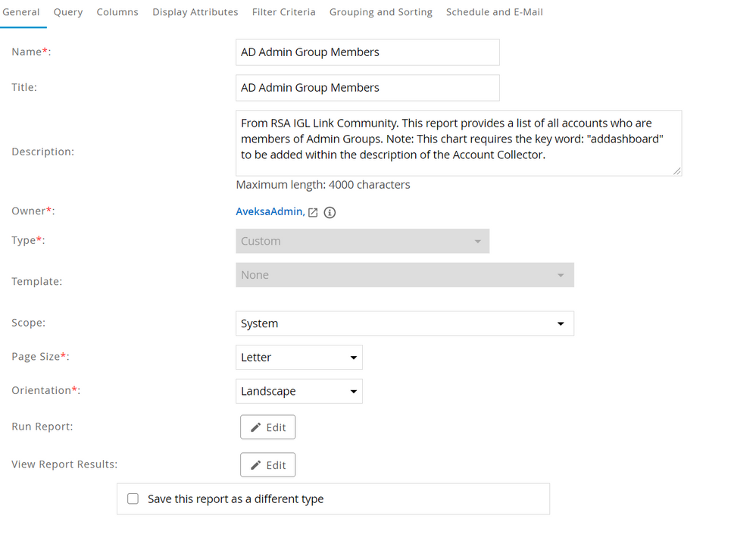Viewport: 756px width, 547px height.
Task: Click the Description resize handle
Action: (677, 171)
